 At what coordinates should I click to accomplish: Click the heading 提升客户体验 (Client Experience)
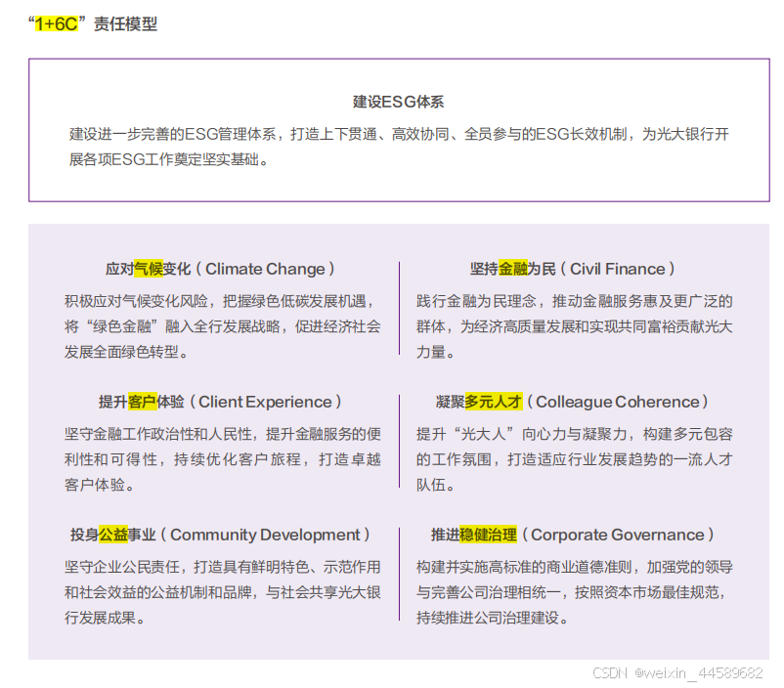tap(220, 402)
